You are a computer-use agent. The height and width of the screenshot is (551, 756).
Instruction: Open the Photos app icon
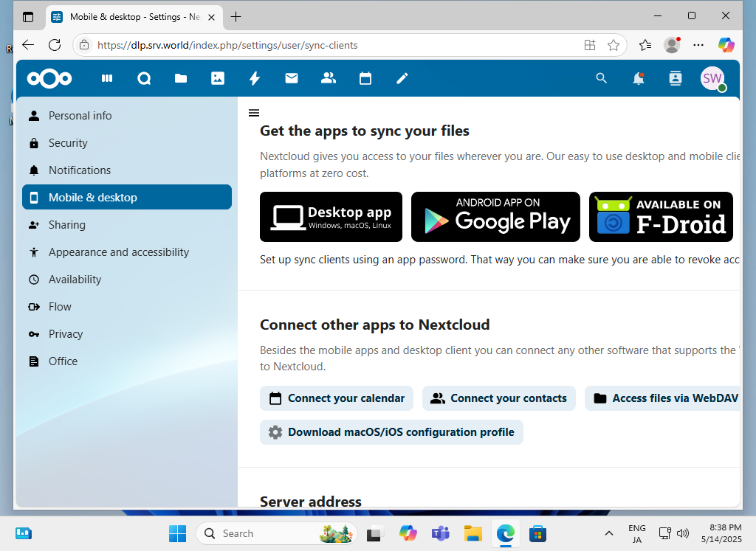(218, 78)
